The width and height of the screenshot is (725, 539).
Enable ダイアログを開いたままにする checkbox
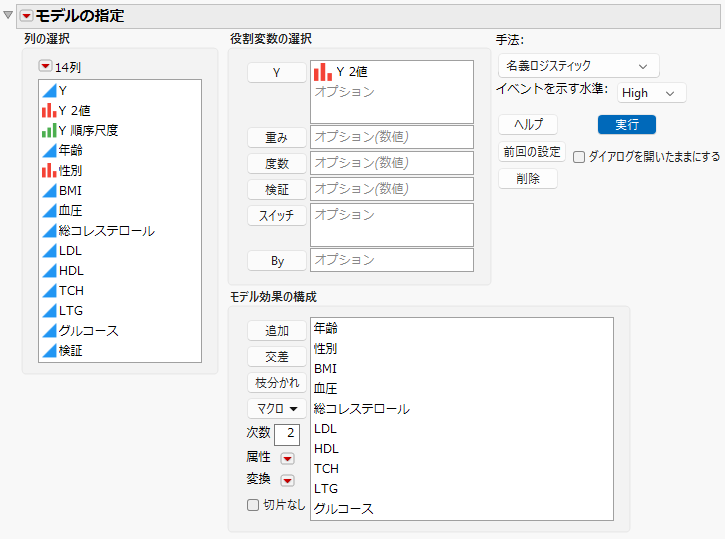(x=579, y=157)
